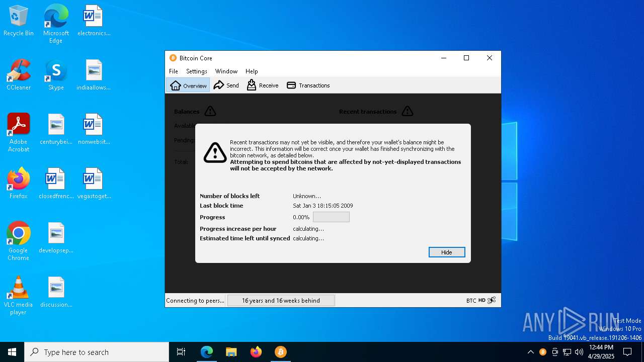This screenshot has height=362, width=644.
Task: Select the closedfrenc Word document on desktop
Action: (x=56, y=184)
